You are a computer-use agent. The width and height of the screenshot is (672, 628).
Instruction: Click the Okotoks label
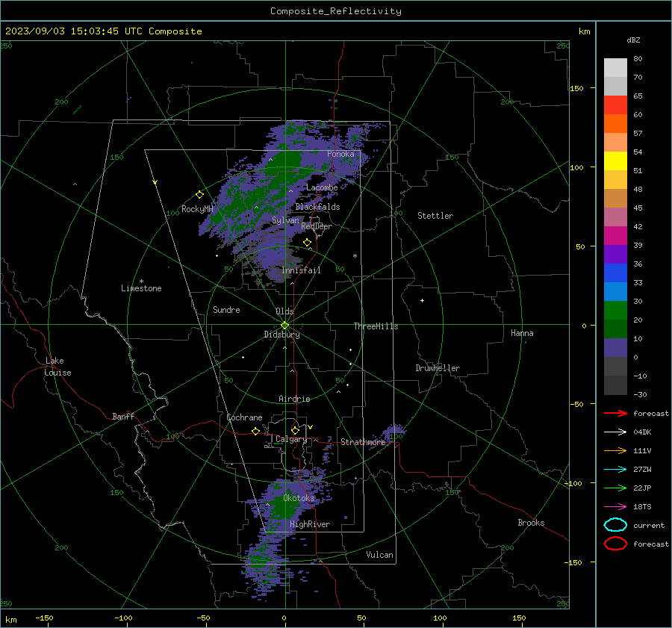[x=299, y=498]
